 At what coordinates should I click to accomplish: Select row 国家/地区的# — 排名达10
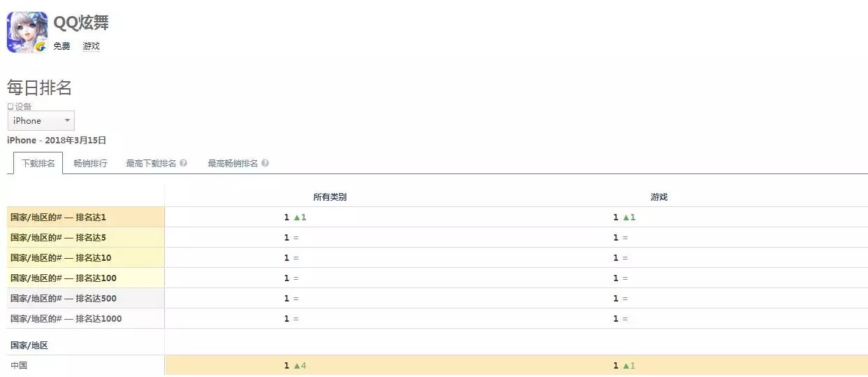coord(86,258)
